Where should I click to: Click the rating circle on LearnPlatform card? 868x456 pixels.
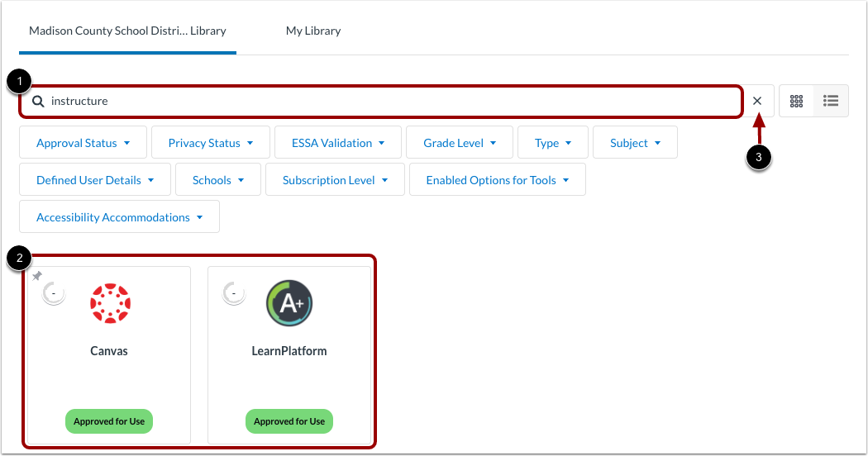[x=234, y=293]
